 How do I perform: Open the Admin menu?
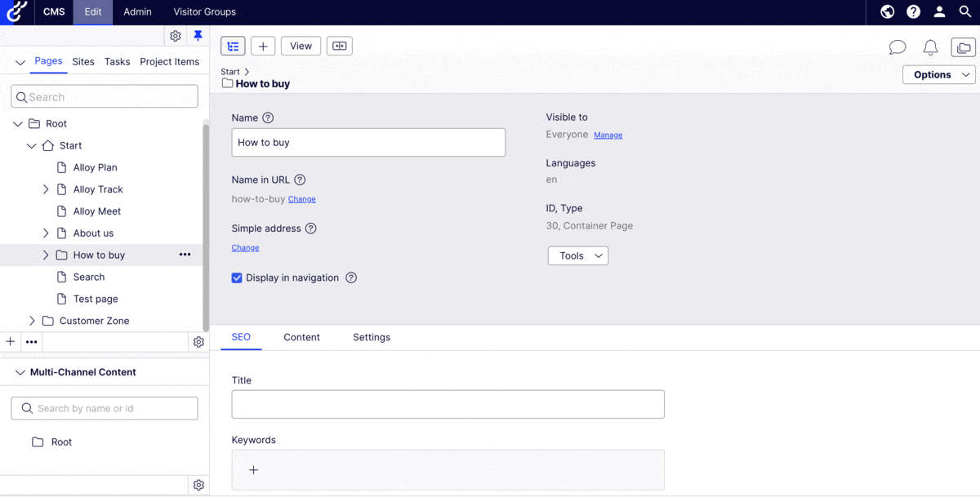137,11
